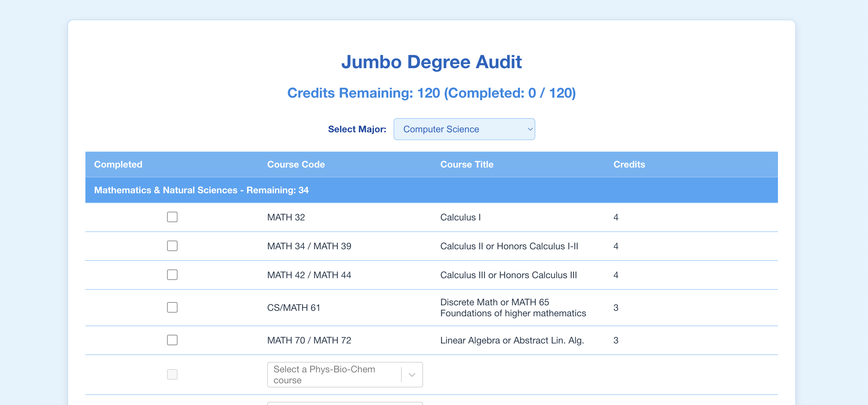The image size is (868, 405).
Task: Check the MATH 32 Calculus I checkbox
Action: click(x=172, y=217)
